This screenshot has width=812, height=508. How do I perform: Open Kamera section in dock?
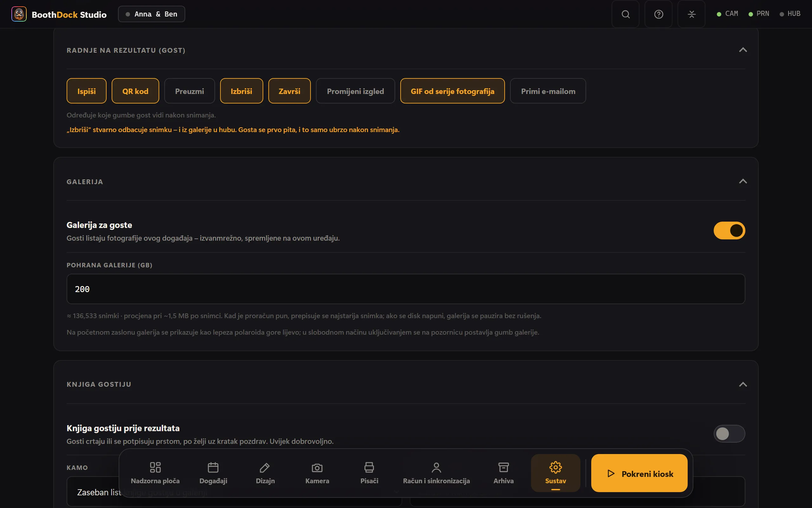point(317,473)
